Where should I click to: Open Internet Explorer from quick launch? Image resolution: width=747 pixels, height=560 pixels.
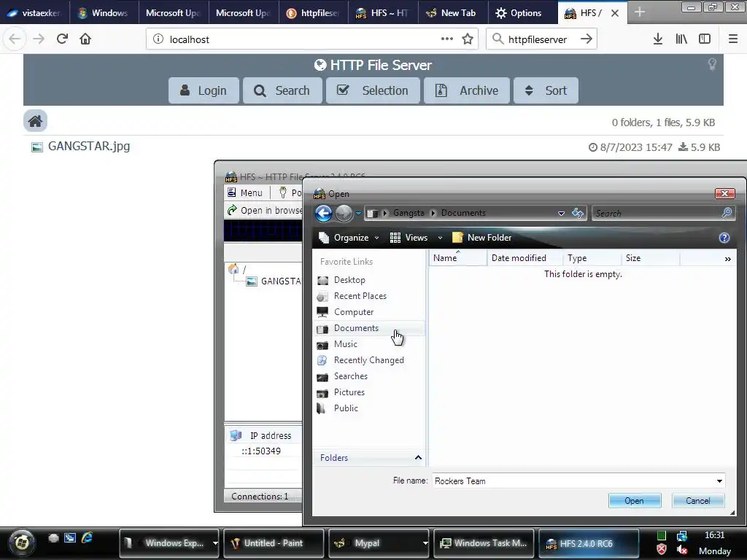(x=88, y=537)
